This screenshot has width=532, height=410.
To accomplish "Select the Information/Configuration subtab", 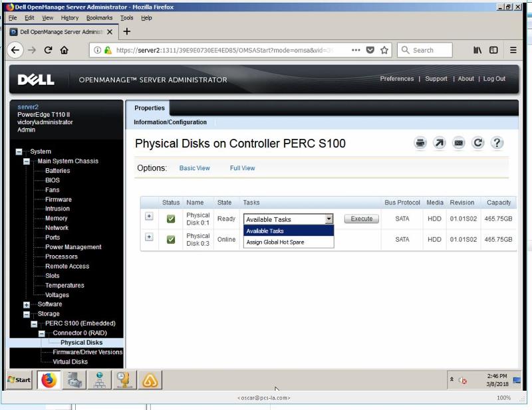I will tap(170, 122).
